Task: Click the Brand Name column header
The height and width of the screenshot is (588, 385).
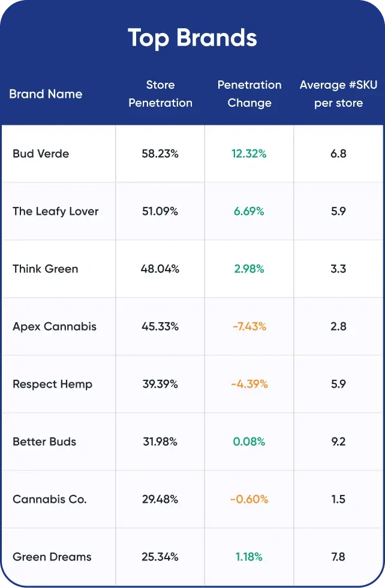Action: [46, 94]
